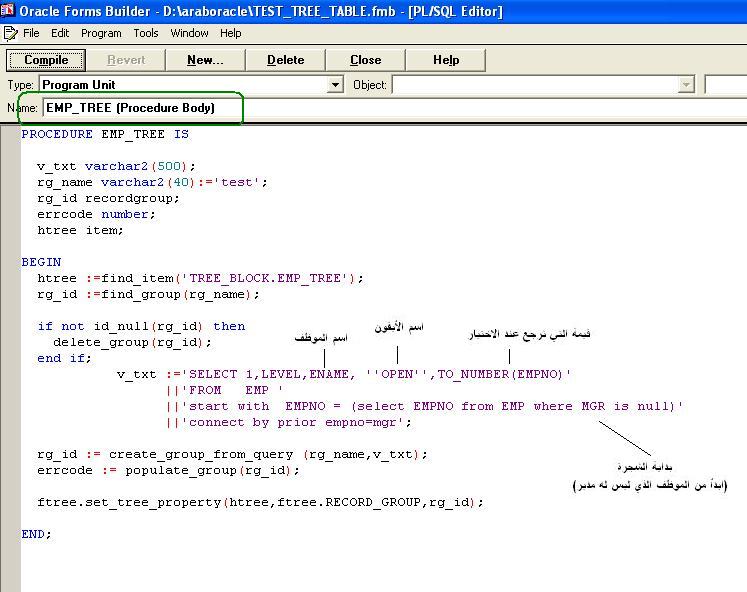Click the Name field showing EMP_TREE

coord(140,108)
